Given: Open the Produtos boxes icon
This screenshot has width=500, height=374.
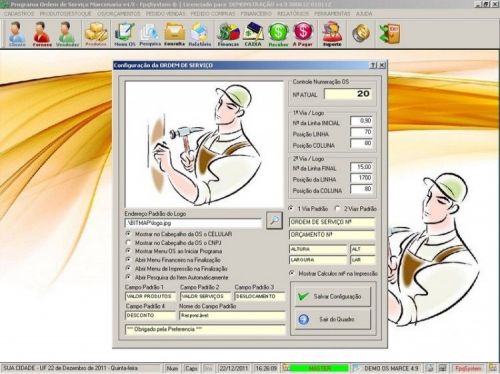Looking at the screenshot, I should click(x=96, y=34).
